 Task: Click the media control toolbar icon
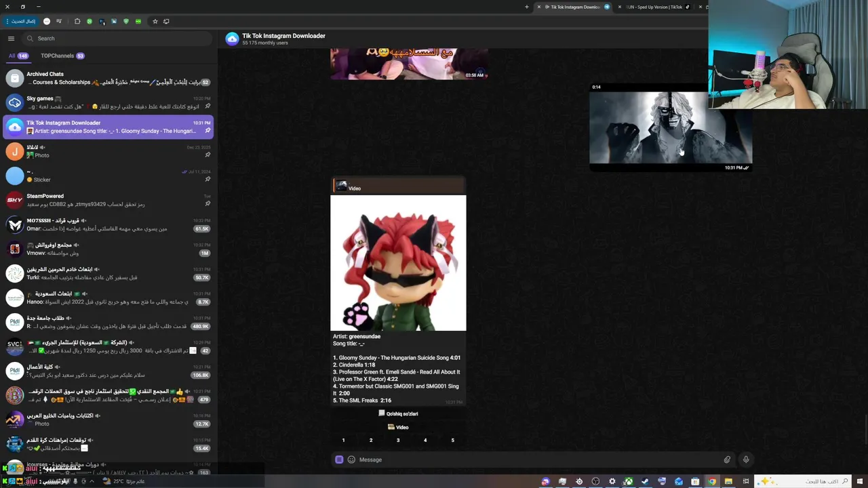pyautogui.click(x=59, y=21)
